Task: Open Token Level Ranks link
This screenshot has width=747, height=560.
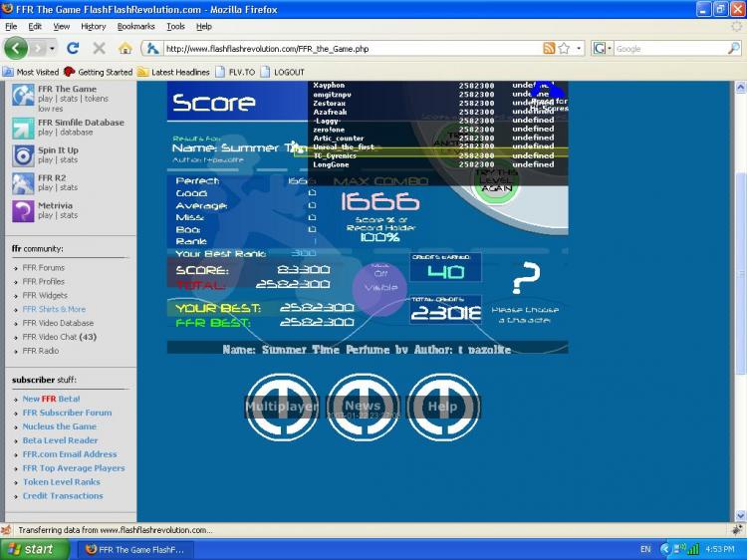Action: (x=62, y=482)
